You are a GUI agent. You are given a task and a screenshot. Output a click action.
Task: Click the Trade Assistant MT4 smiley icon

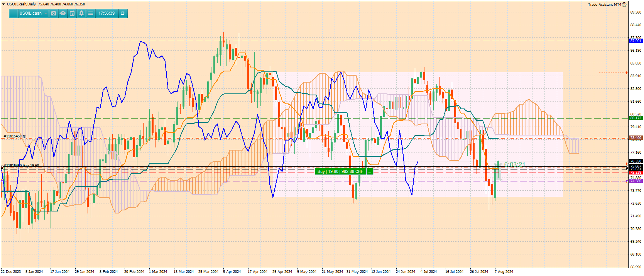click(x=624, y=5)
